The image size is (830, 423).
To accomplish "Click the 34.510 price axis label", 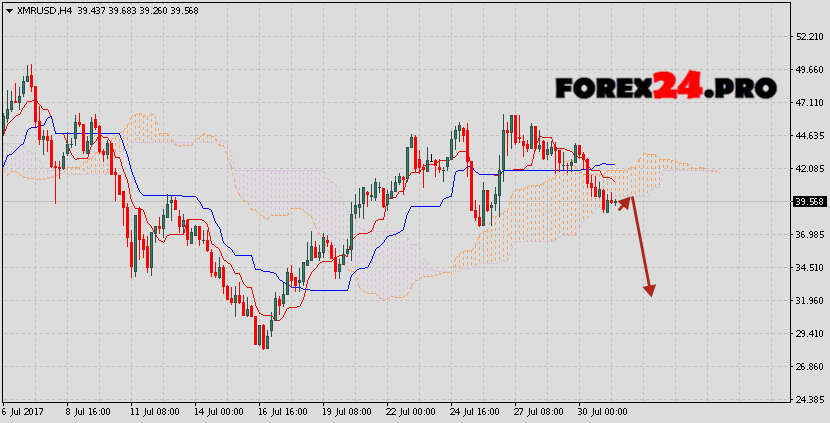I will pyautogui.click(x=808, y=267).
